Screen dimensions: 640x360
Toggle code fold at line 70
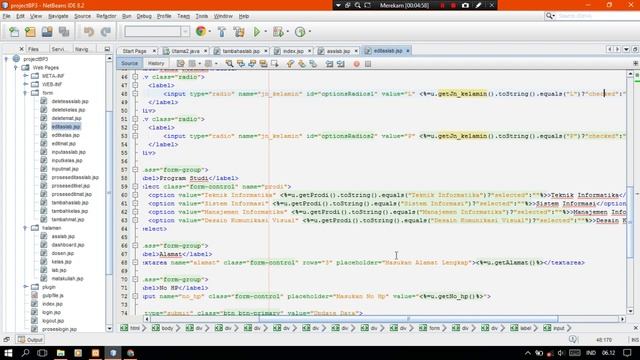click(135, 279)
